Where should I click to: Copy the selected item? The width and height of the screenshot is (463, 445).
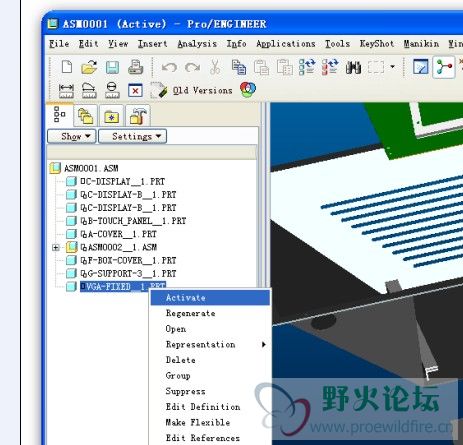click(x=239, y=67)
